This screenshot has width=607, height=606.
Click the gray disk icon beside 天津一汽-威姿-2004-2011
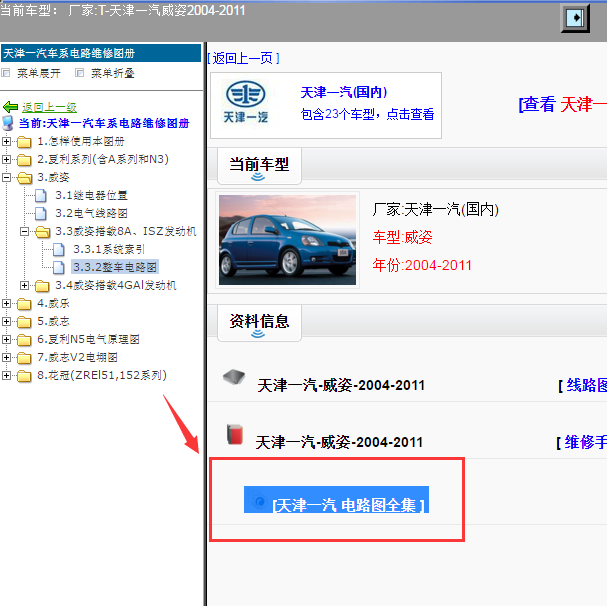pos(234,377)
